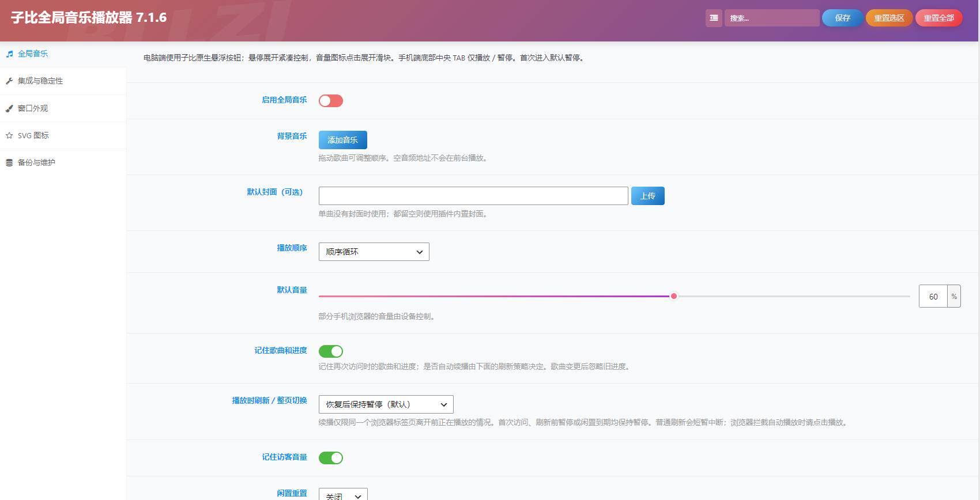Click the wrench icon beside 集成与稳定性
This screenshot has height=500, width=980.
[x=9, y=81]
